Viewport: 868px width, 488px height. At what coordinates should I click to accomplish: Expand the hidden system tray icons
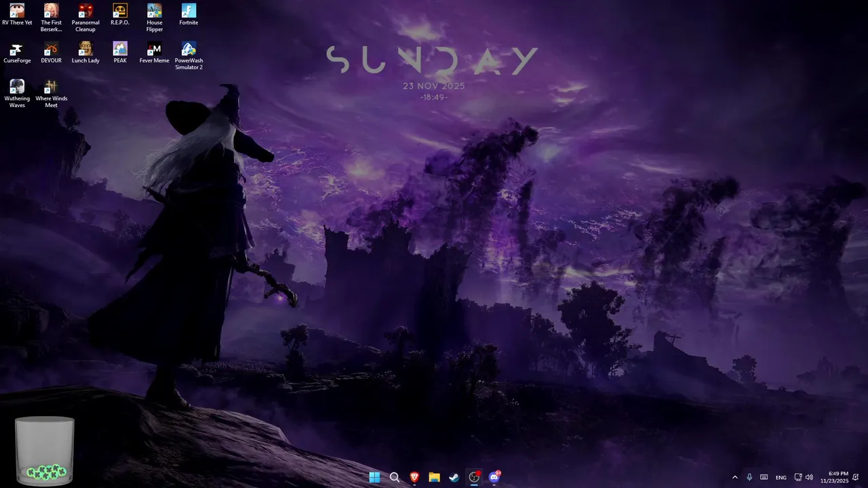[x=734, y=477]
